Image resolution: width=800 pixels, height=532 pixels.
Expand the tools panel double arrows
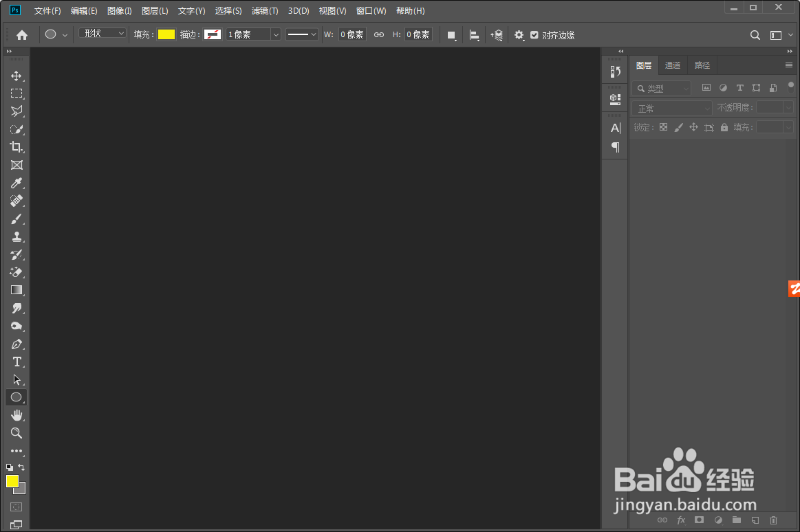coord(9,52)
